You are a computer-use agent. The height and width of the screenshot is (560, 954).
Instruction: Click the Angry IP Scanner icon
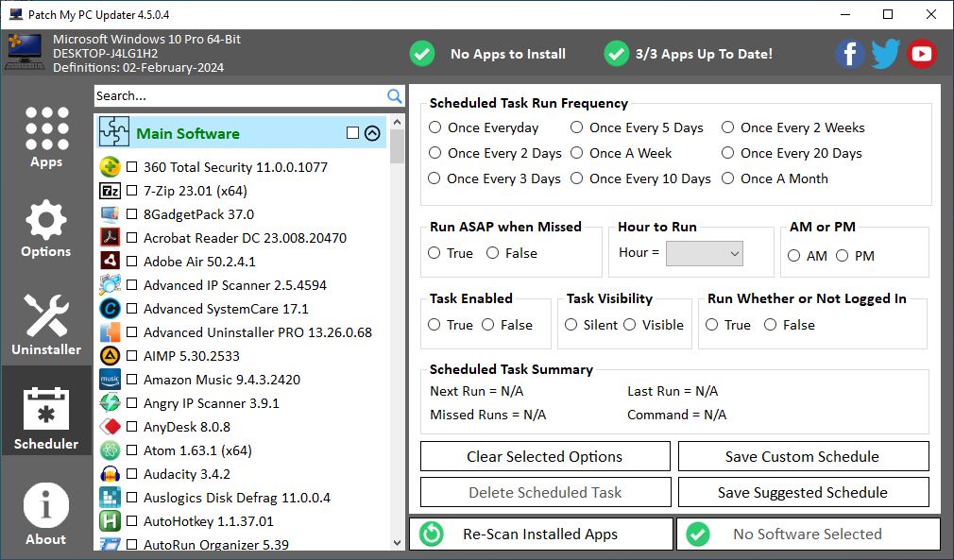(110, 402)
